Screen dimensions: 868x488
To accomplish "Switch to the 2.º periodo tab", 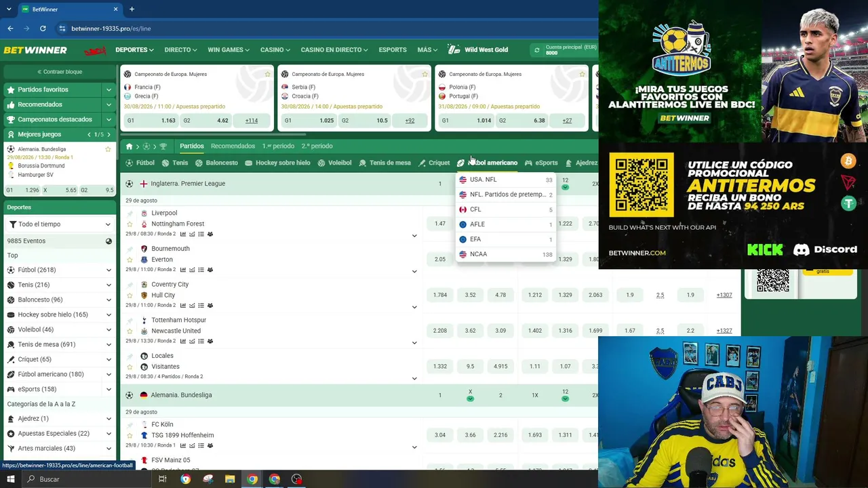I will click(317, 146).
